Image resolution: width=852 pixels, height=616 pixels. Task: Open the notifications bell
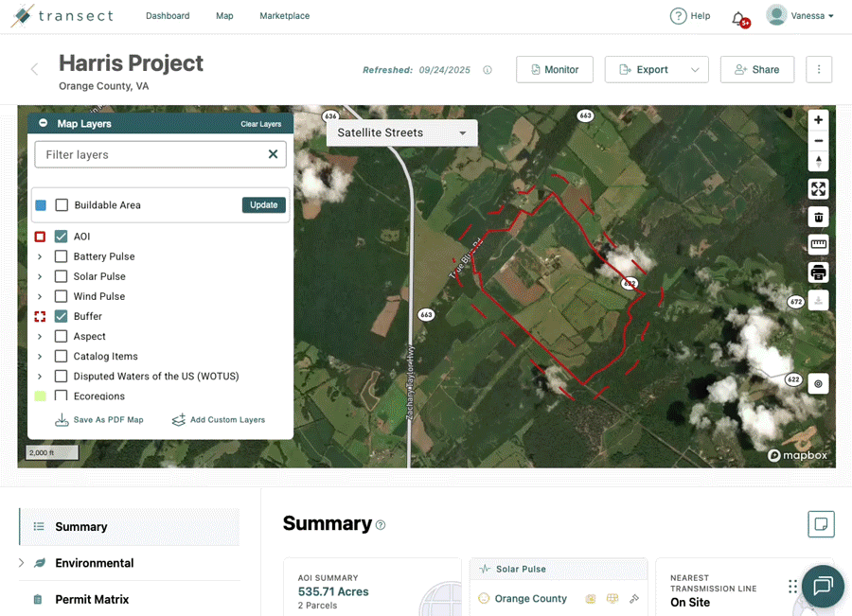[738, 17]
